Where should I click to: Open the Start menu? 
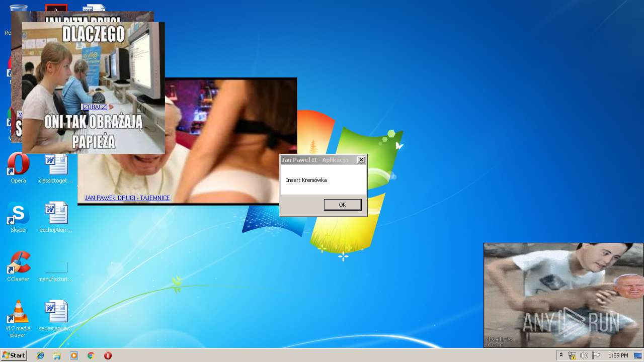pyautogui.click(x=14, y=355)
